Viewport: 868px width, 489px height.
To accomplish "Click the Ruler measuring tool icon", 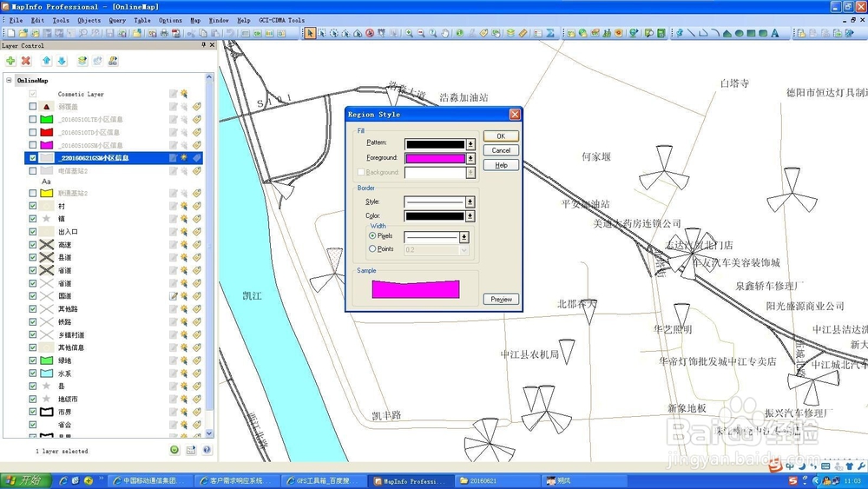I will 523,33.
